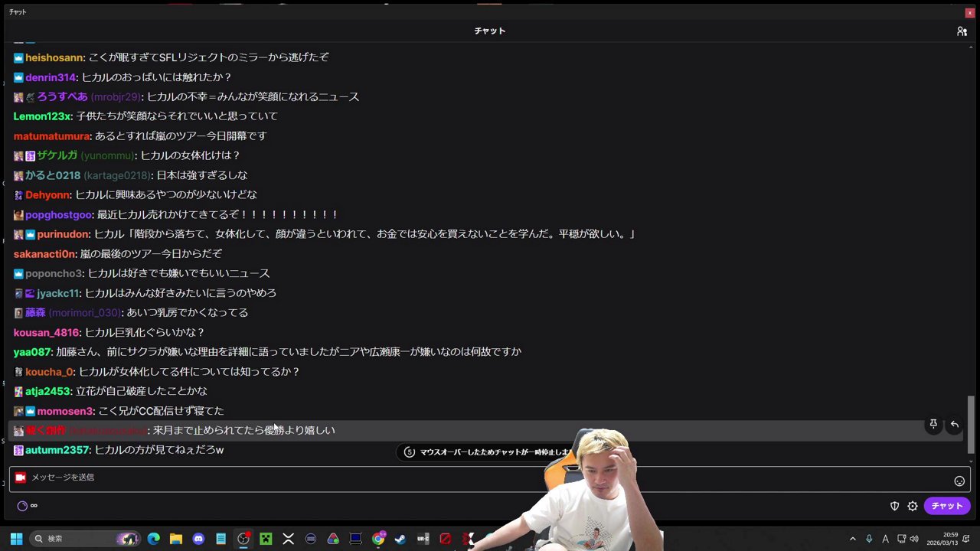Open chat settings gear icon
Screen dimensions: 980x551
913,506
